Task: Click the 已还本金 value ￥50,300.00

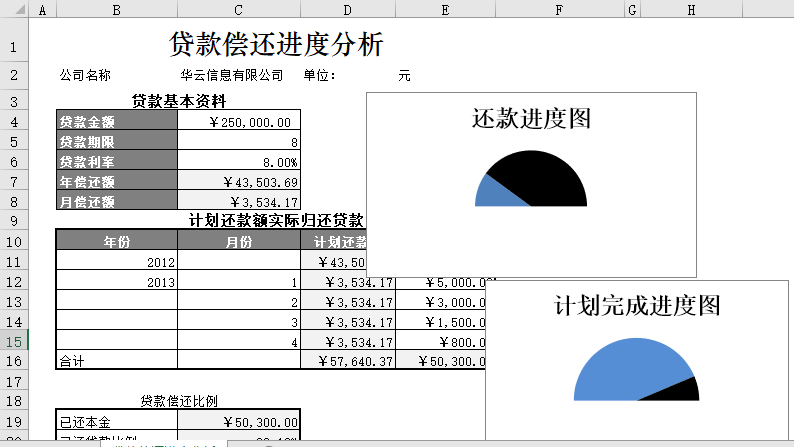Action: (x=239, y=422)
